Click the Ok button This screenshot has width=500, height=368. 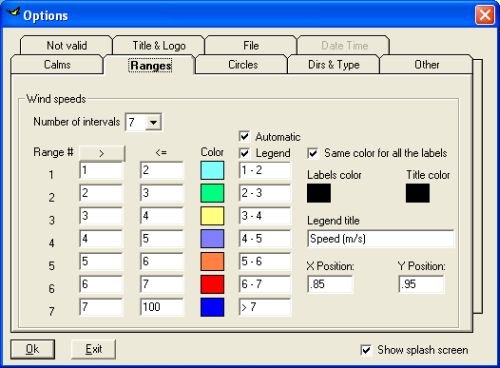coord(33,349)
